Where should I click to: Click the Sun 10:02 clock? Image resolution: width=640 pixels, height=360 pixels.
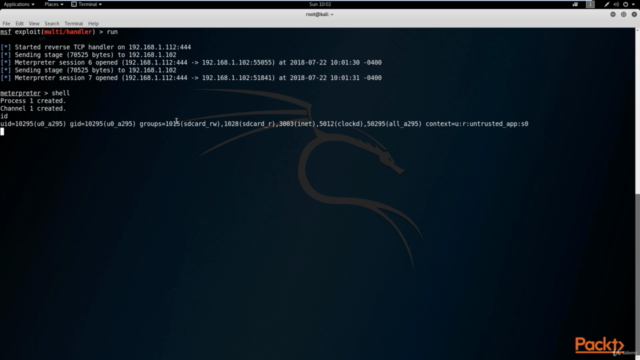tap(320, 4)
